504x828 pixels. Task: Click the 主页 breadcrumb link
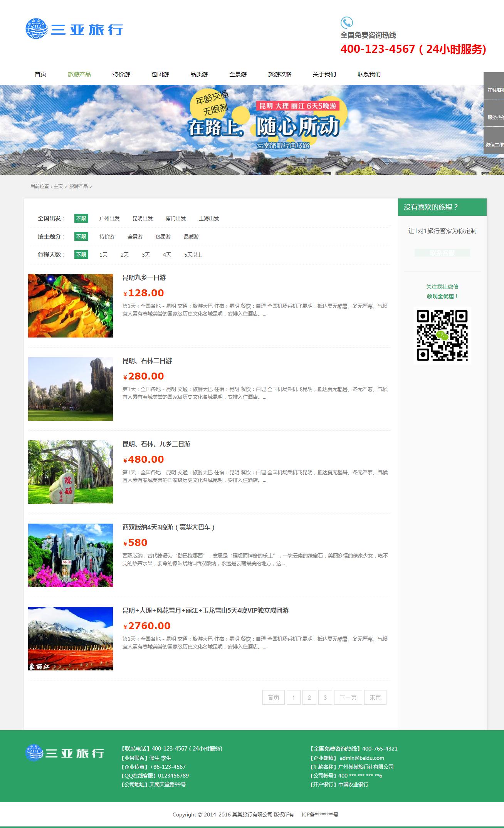58,186
